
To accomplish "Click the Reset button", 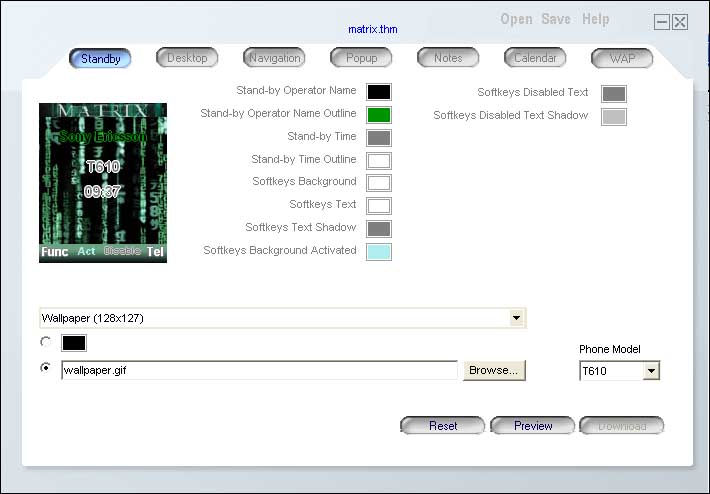I will [x=443, y=426].
